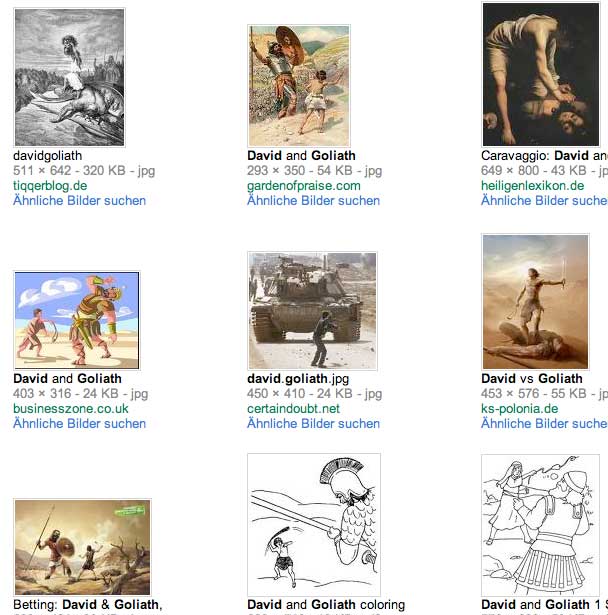Click Ähnliche Bilder suchen under ks-polonia.de
The width and height of the screenshot is (608, 615).
pyautogui.click(x=544, y=423)
